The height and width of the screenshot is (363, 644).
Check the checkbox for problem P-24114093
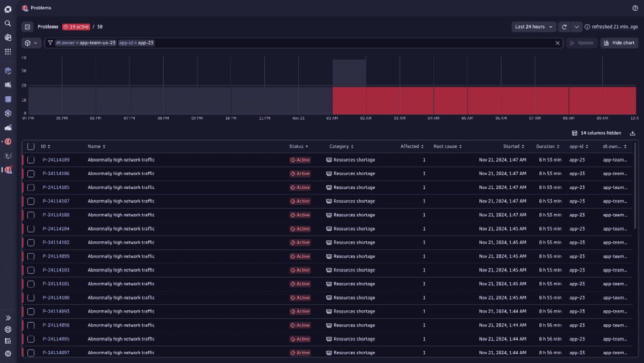31,311
